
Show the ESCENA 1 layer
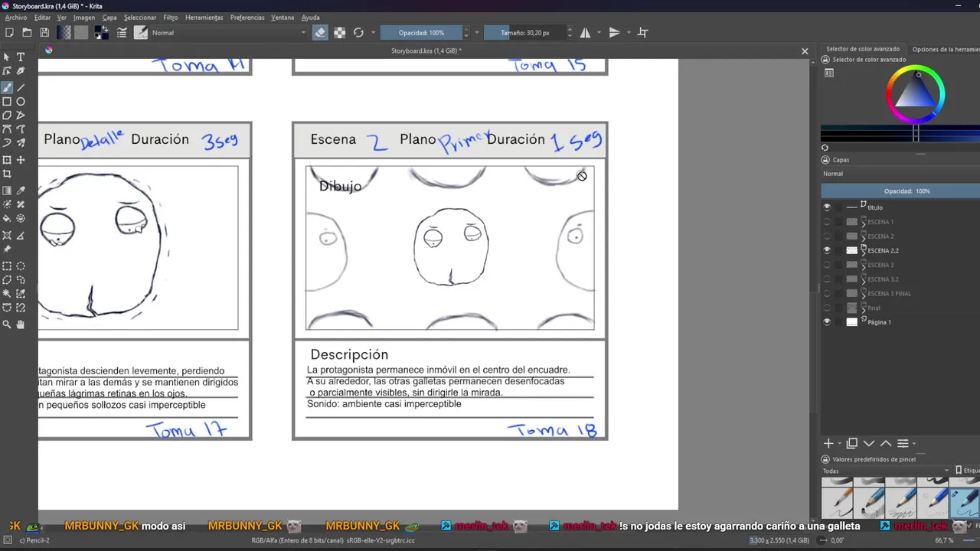point(827,222)
